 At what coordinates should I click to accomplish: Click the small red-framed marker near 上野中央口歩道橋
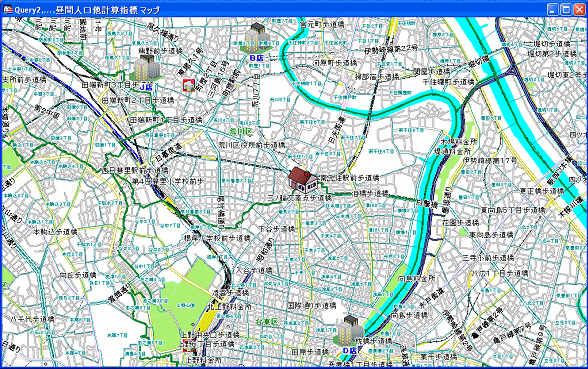[x=189, y=345]
